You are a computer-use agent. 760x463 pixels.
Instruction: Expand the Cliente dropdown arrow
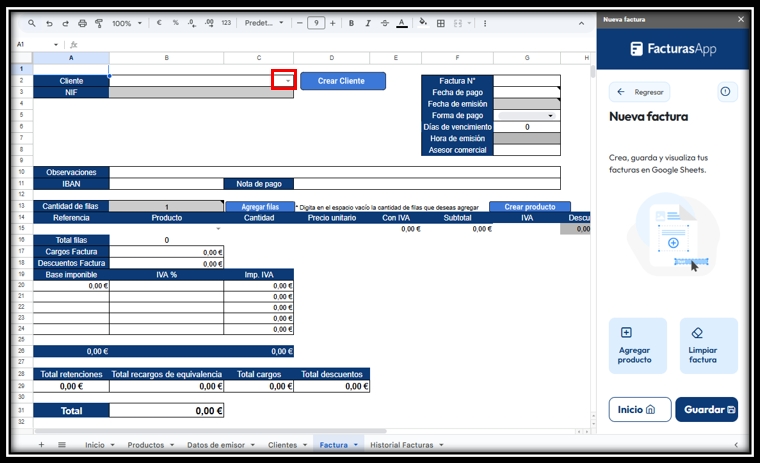[x=288, y=81]
